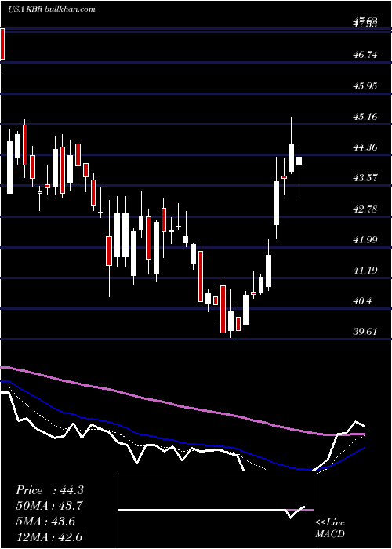The width and height of the screenshot is (392, 549).
Task: Click the '12MA : 42.6' readout
Action: pos(49,536)
